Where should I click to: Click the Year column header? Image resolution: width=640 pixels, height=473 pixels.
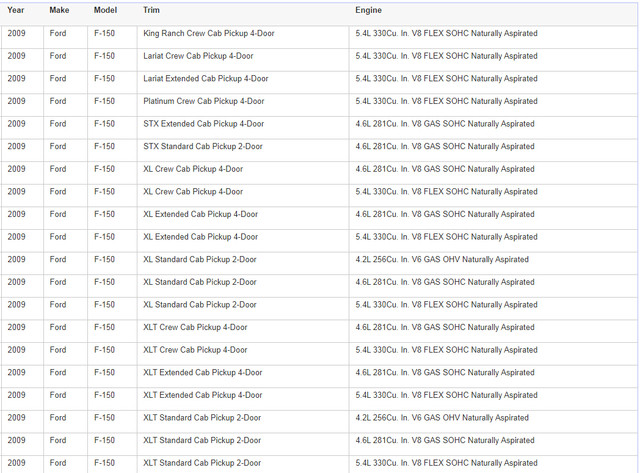[16, 10]
